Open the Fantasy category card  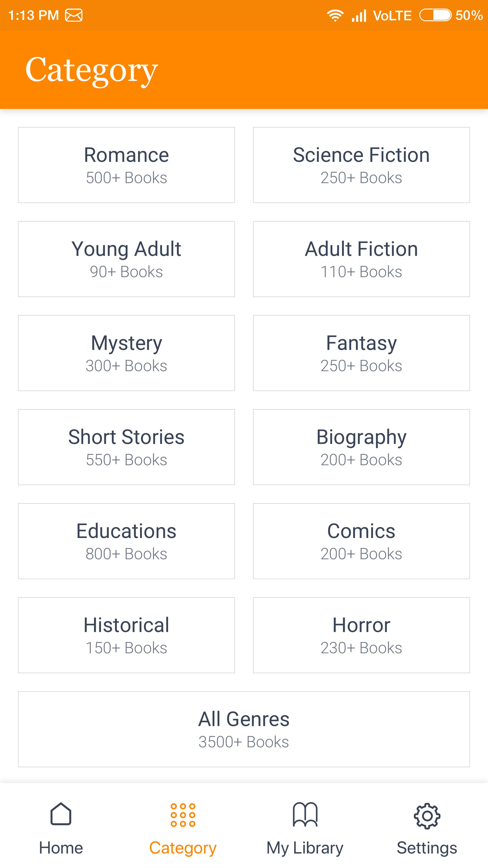click(x=361, y=353)
